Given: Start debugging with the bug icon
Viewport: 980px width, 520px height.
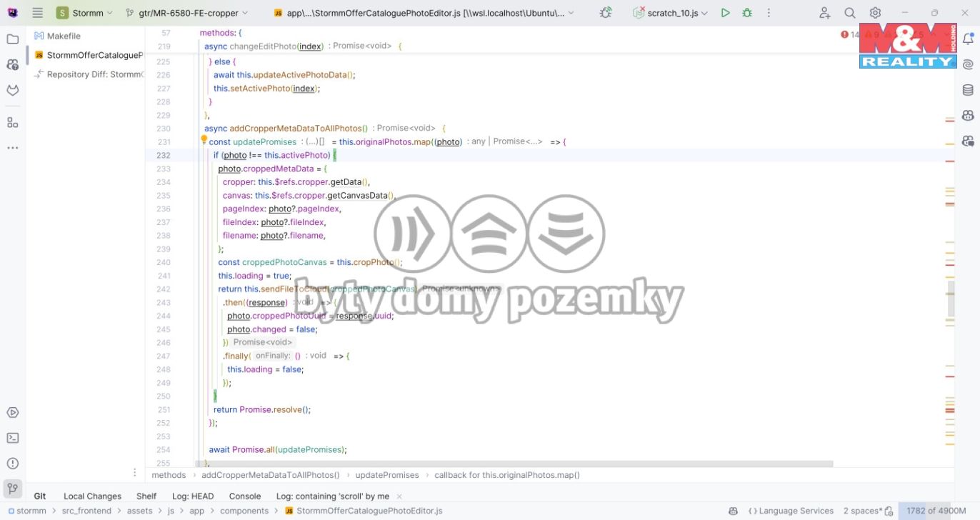Looking at the screenshot, I should point(746,12).
